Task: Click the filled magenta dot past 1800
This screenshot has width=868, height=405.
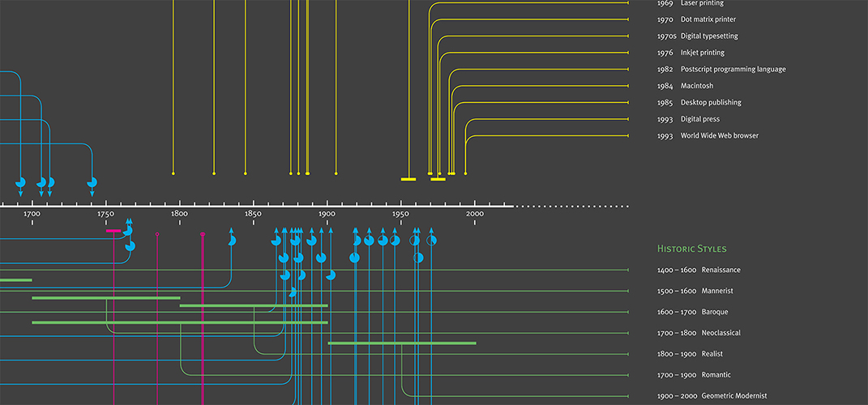Action: click(203, 235)
